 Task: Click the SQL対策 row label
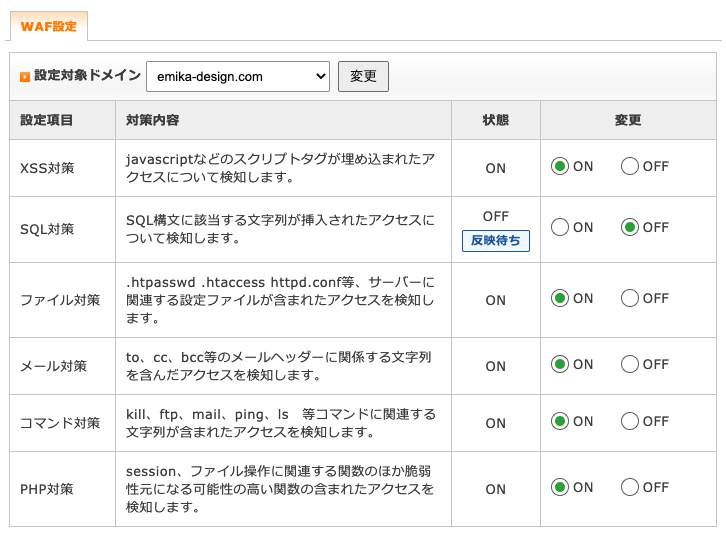point(47,229)
